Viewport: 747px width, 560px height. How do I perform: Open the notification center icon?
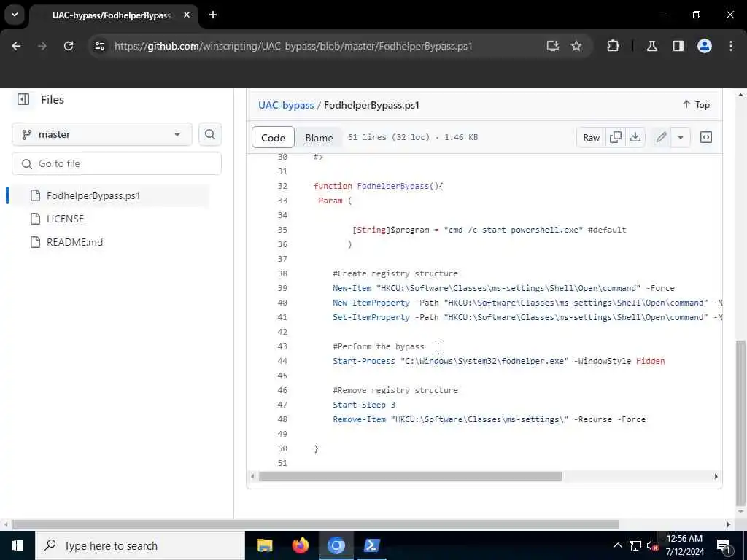coord(724,545)
